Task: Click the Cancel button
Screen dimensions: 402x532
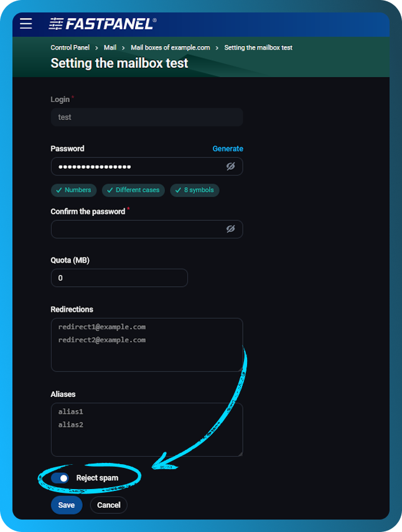Action: tap(108, 505)
